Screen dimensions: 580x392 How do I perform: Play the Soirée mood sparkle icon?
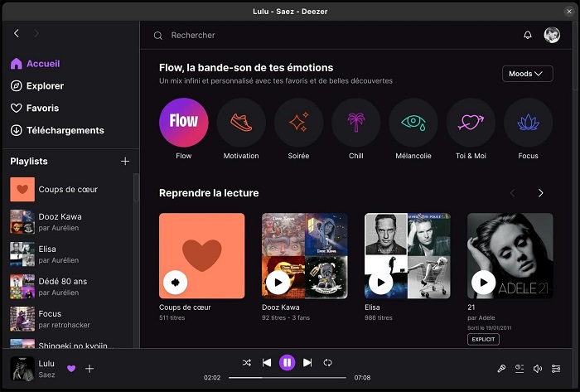[298, 123]
